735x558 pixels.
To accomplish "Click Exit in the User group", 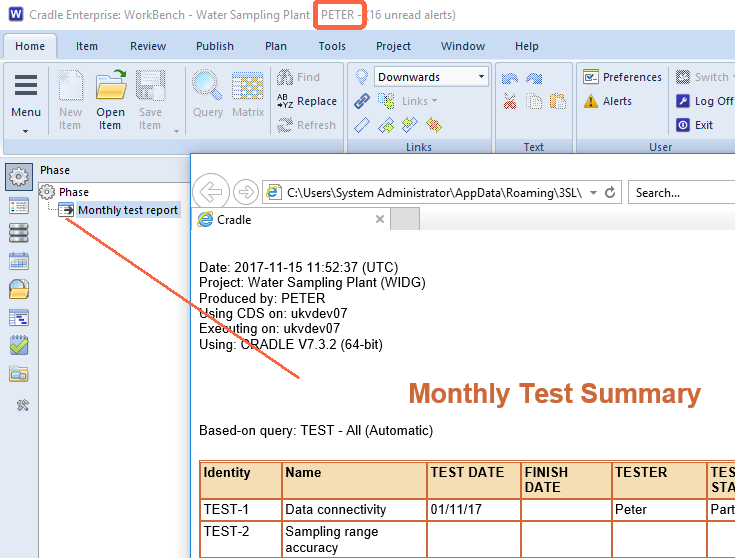I will (695, 125).
